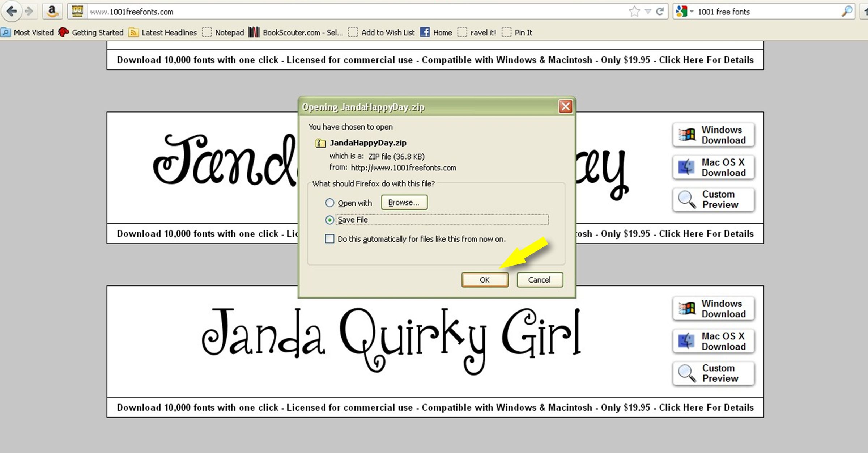The image size is (868, 453).
Task: Reload the page with refresh icon
Action: pyautogui.click(x=660, y=12)
